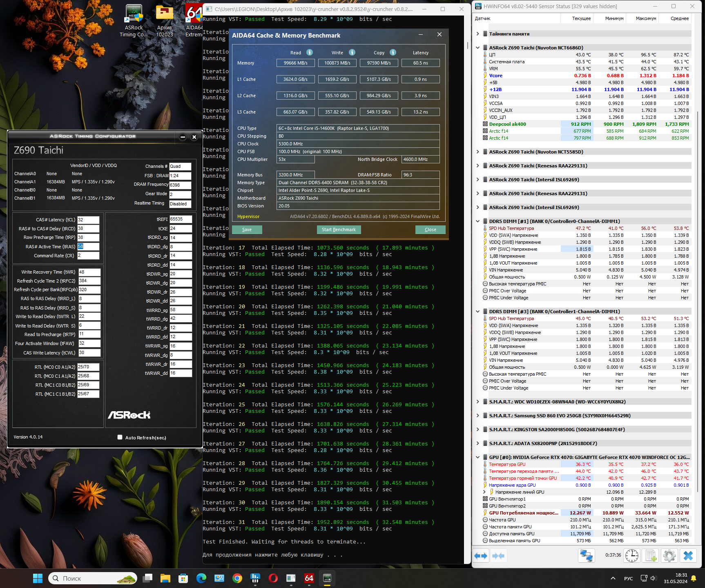The image size is (705, 588).
Task: Collapse the DDR5 DIMM [#3] sensor group
Action: (x=477, y=312)
